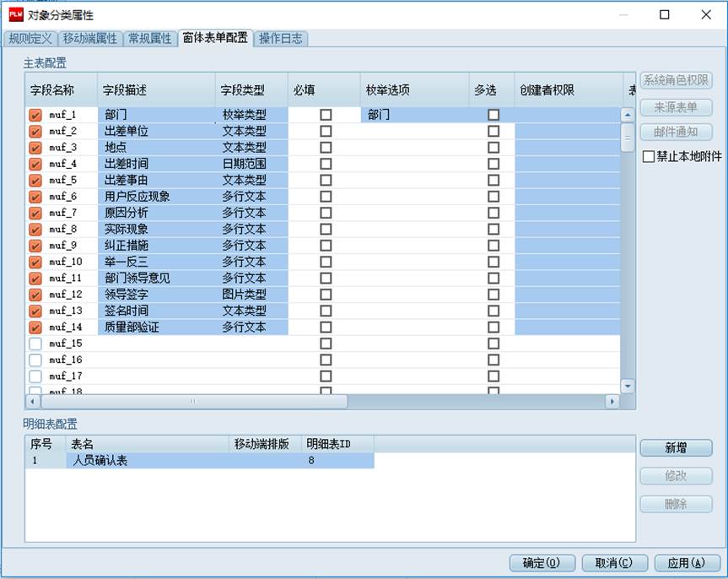Viewport: 728px width, 579px height.
Task: Switch to the 规则定义 tab
Action: (30, 38)
